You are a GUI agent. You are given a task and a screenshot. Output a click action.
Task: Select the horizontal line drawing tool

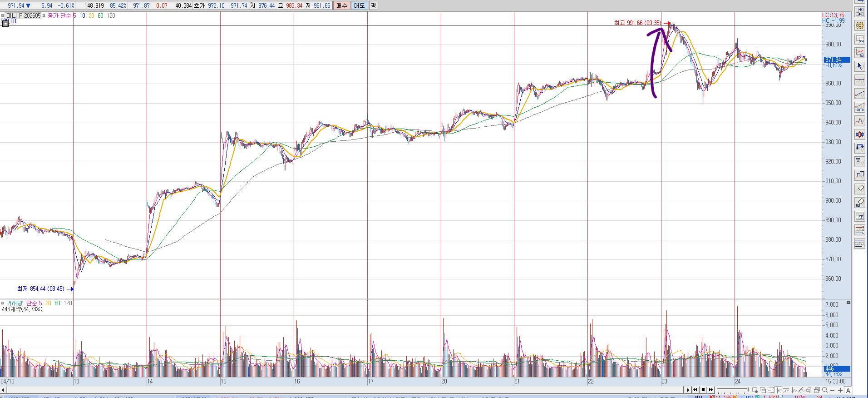(859, 80)
